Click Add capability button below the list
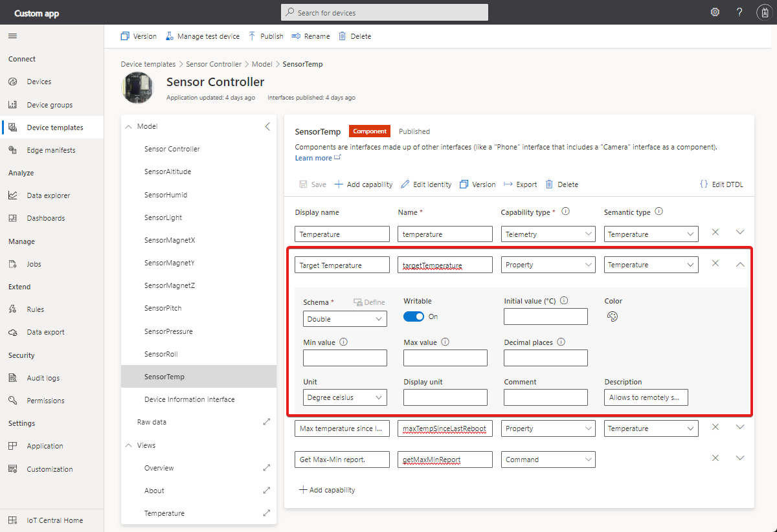777x532 pixels. 326,490
